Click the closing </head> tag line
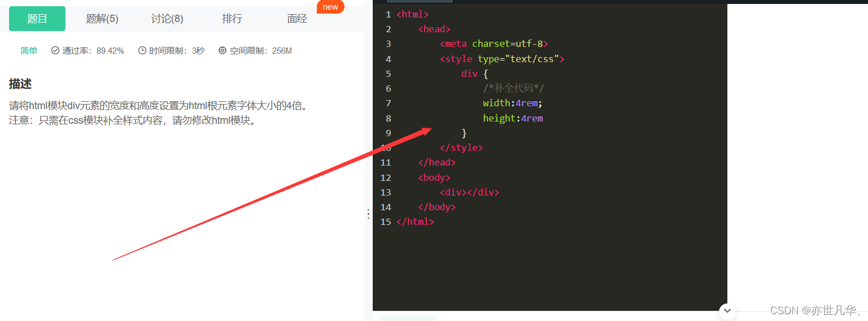 (437, 163)
